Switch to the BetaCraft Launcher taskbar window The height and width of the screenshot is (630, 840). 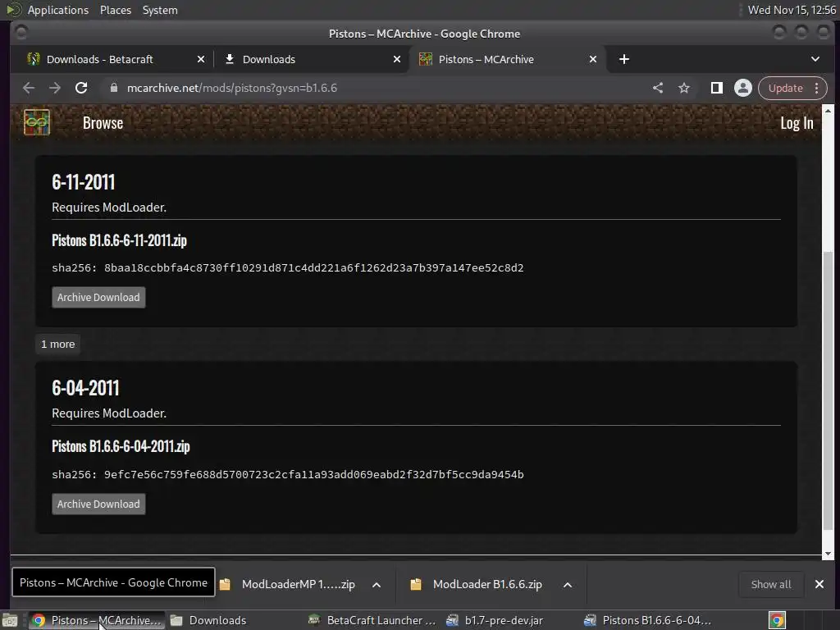tap(373, 620)
